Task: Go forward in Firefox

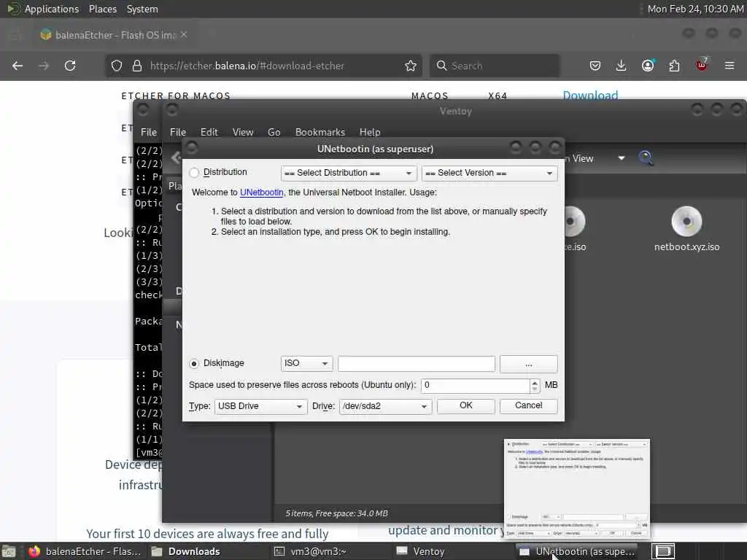Action: click(44, 66)
